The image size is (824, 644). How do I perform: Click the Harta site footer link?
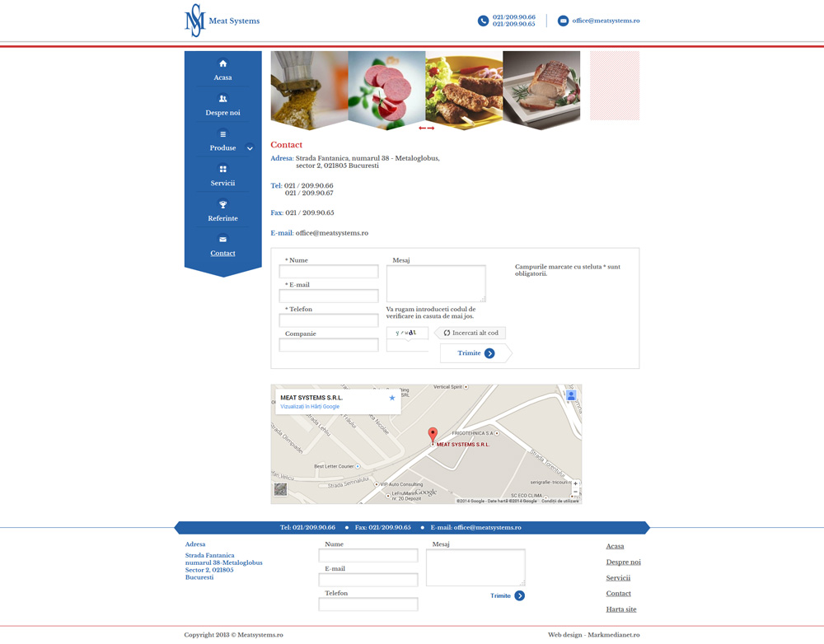pos(621,609)
